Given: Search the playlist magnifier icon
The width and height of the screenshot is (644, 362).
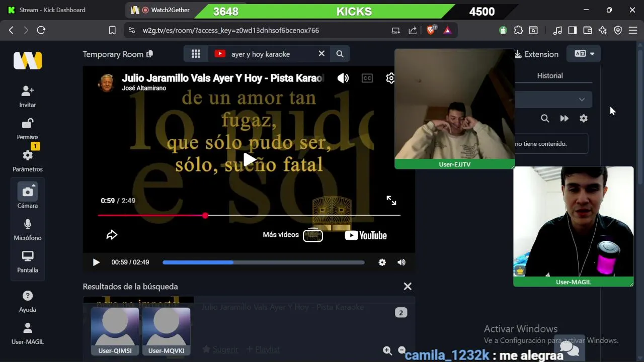Looking at the screenshot, I should point(545,119).
